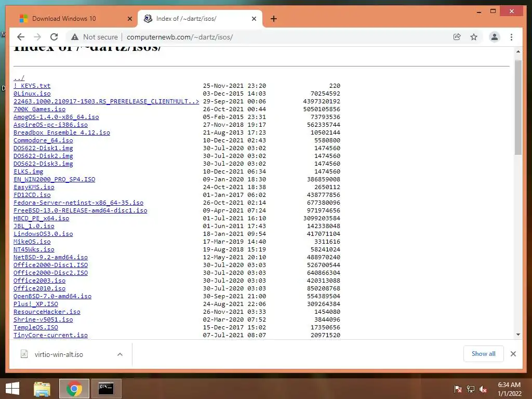Click the 22463.1000 RS_PRERELEASE link
The height and width of the screenshot is (399, 532).
point(106,101)
